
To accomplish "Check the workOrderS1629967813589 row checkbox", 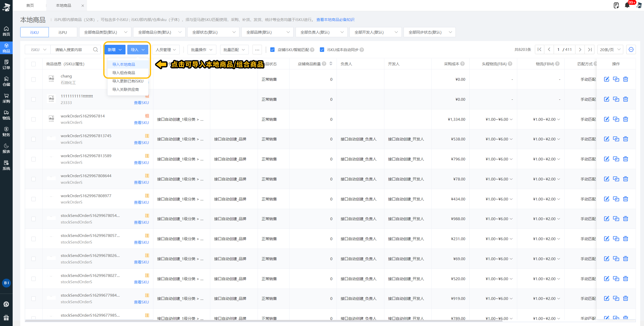I will pyautogui.click(x=33, y=159).
